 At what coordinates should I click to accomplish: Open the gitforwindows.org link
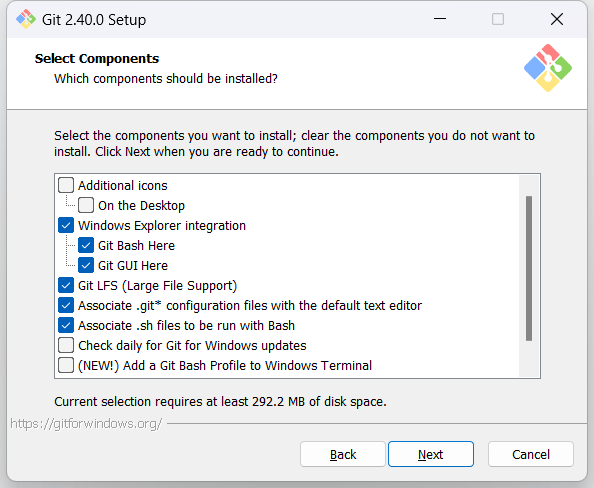click(x=86, y=423)
